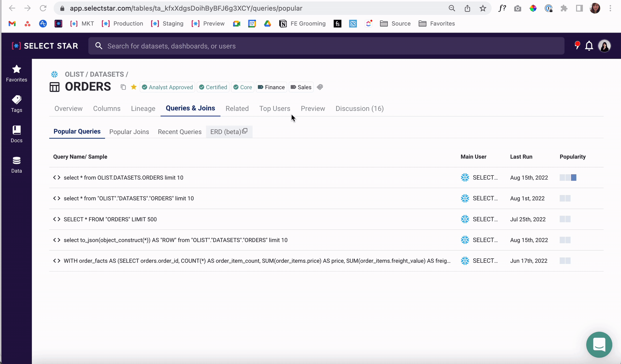Click the copy icon next to ORDERS title
Image resolution: width=621 pixels, height=364 pixels.
pyautogui.click(x=123, y=87)
